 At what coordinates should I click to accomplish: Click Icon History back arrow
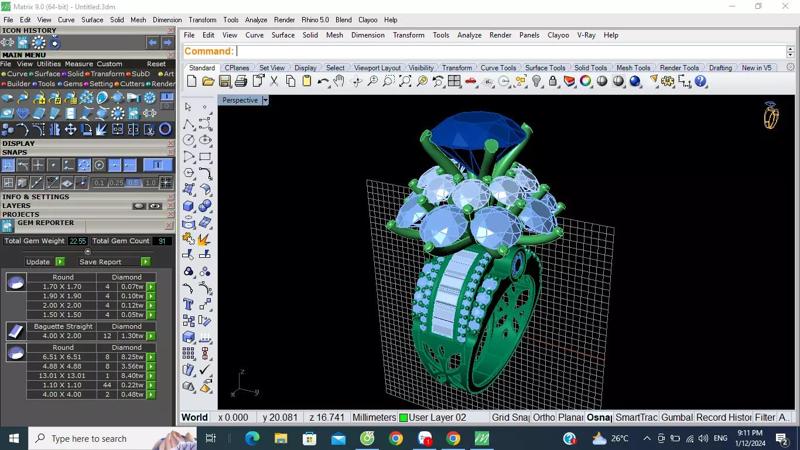153,43
